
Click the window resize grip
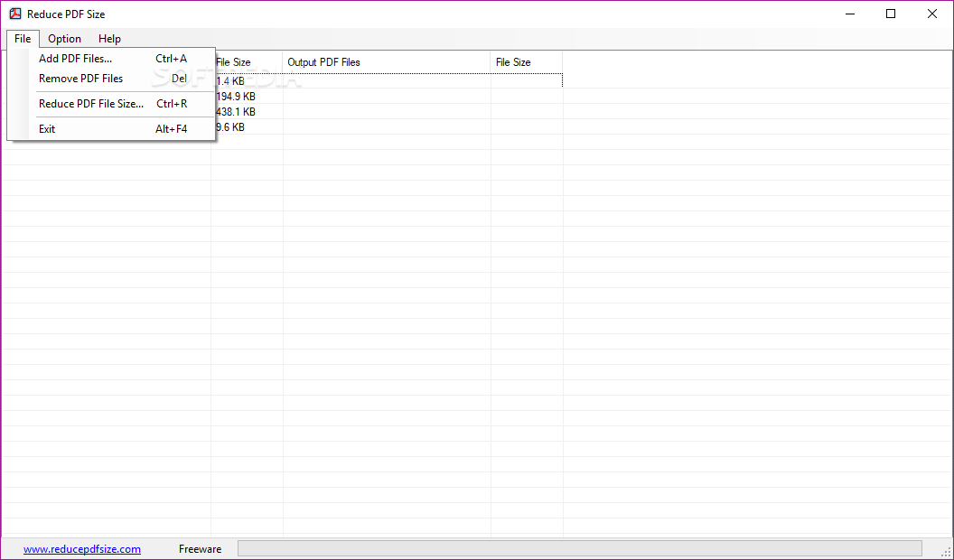tap(946, 552)
